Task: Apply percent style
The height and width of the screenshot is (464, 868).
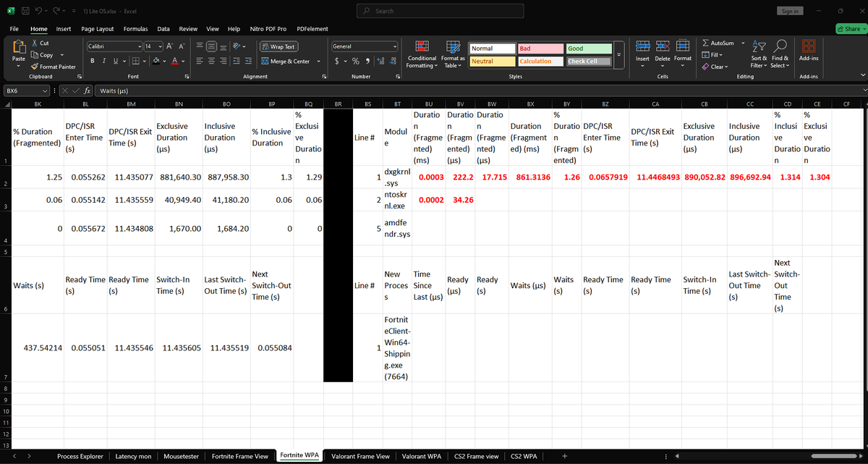Action: (356, 62)
